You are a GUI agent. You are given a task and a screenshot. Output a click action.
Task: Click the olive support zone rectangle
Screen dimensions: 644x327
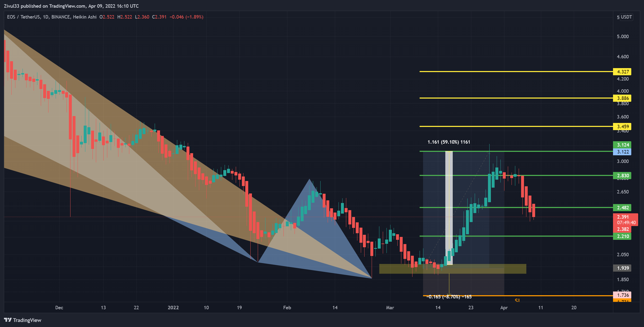(453, 269)
